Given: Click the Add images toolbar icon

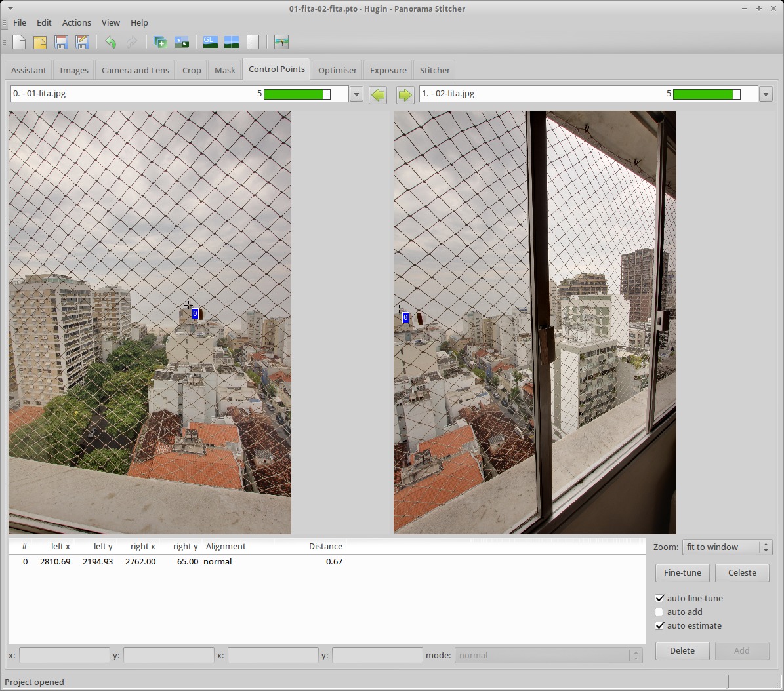Looking at the screenshot, I should (160, 43).
